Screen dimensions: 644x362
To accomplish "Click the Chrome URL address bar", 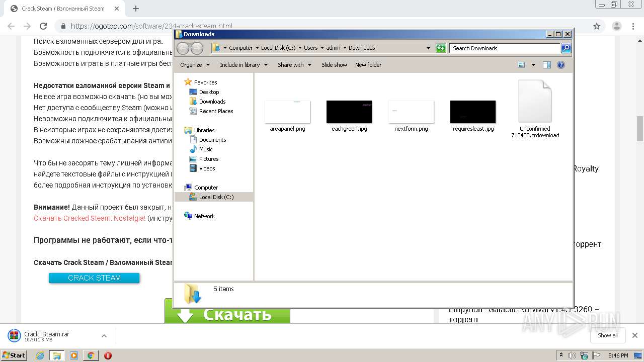I will (322, 26).
